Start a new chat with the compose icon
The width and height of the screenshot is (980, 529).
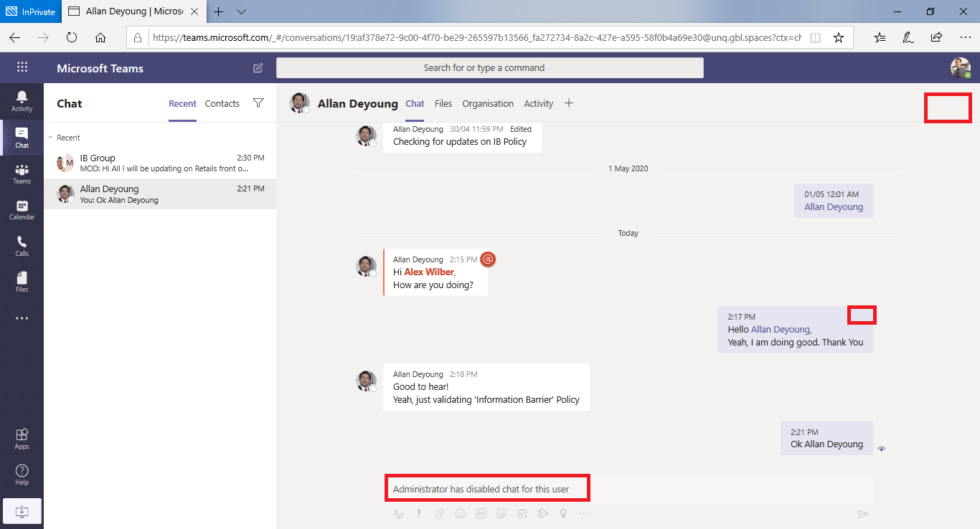[x=258, y=67]
